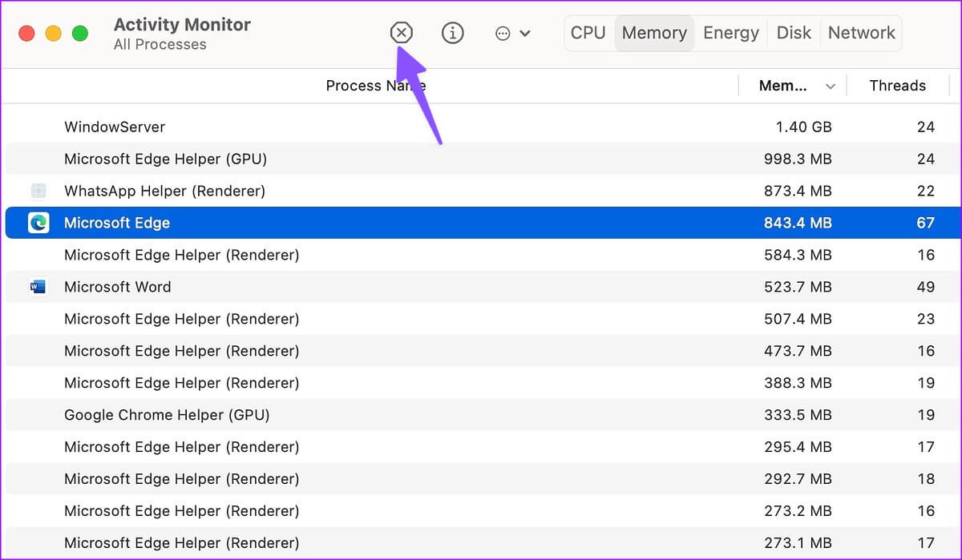
Task: Select Edge Helper (Renderer) using 273.1 MB
Action: (x=481, y=543)
